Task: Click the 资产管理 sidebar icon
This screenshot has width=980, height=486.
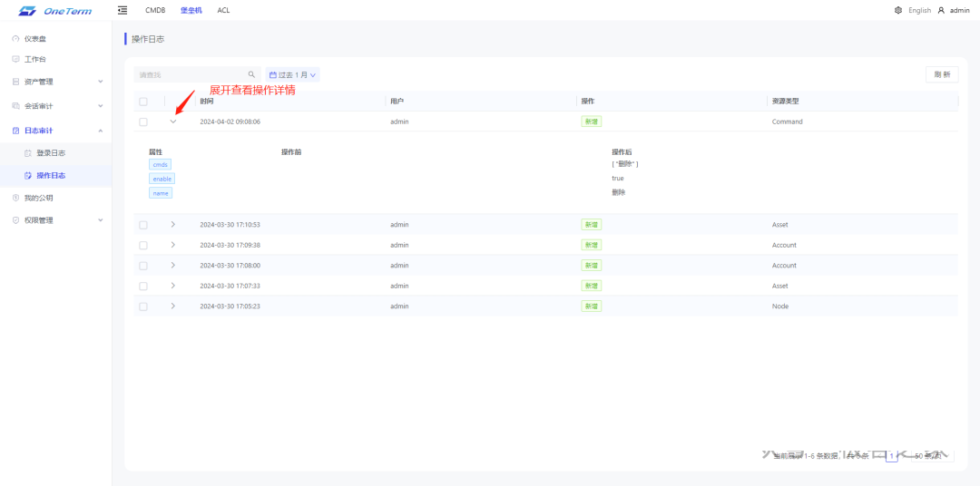Action: coord(15,82)
